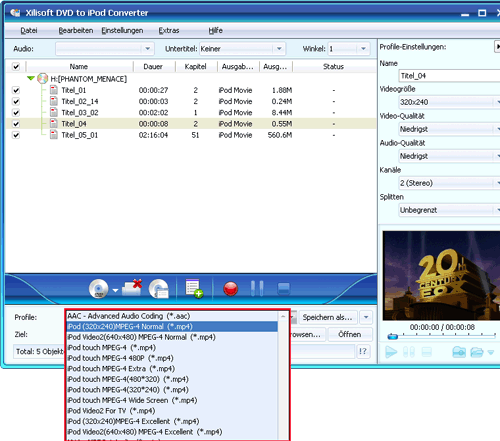The width and height of the screenshot is (500, 441).
Task: Sort list by Kapitel column header
Action: (195, 67)
